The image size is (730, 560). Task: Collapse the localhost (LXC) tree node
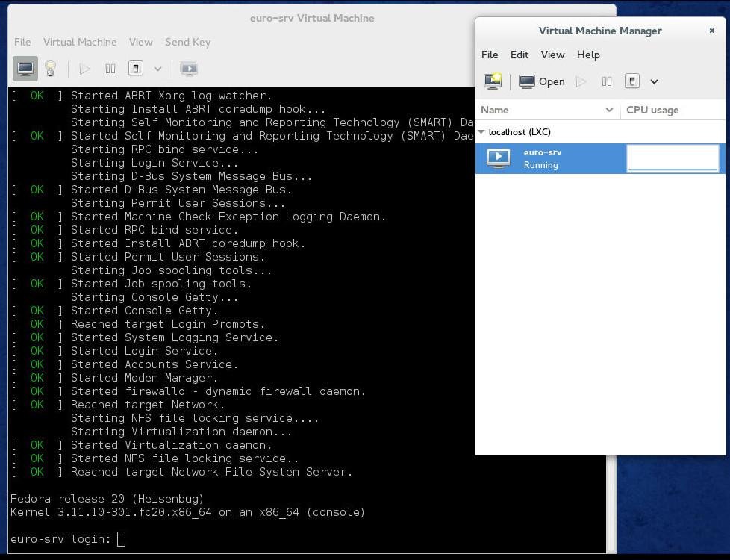(481, 132)
